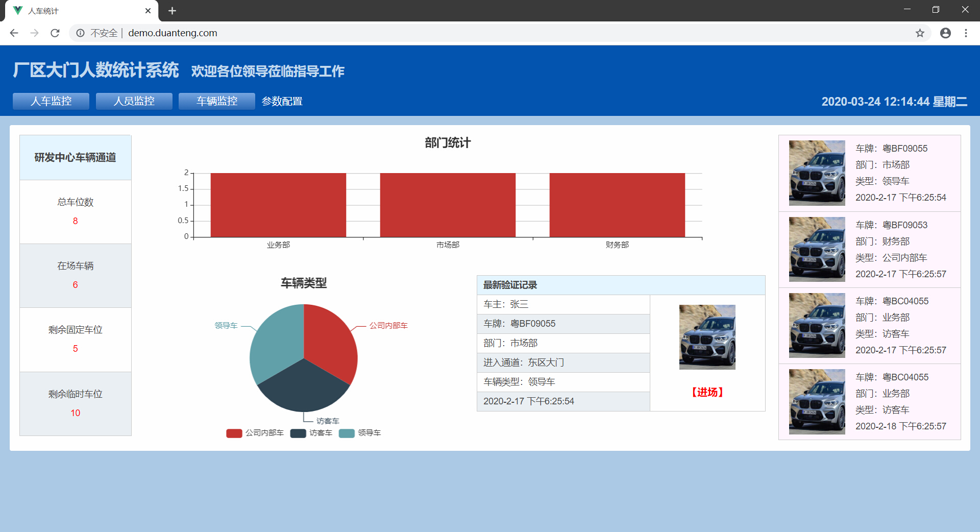Click the red 公司内部车 pie slice
This screenshot has height=532, width=980.
tap(329, 342)
